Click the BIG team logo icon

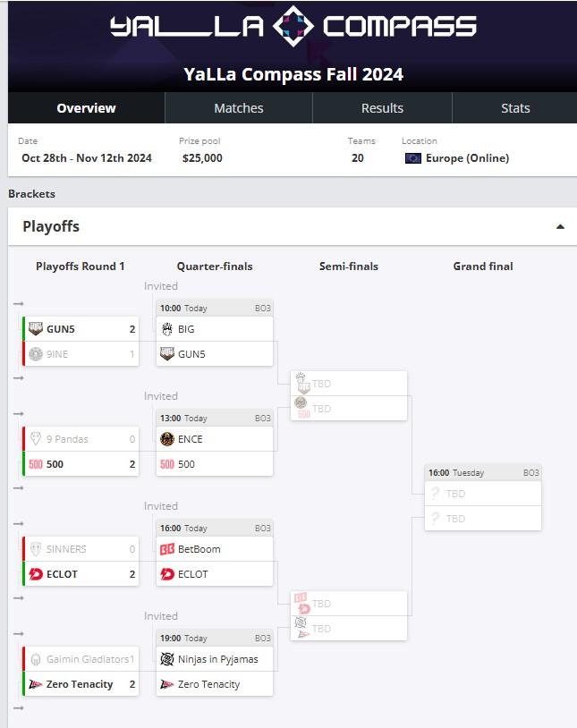coord(166,329)
